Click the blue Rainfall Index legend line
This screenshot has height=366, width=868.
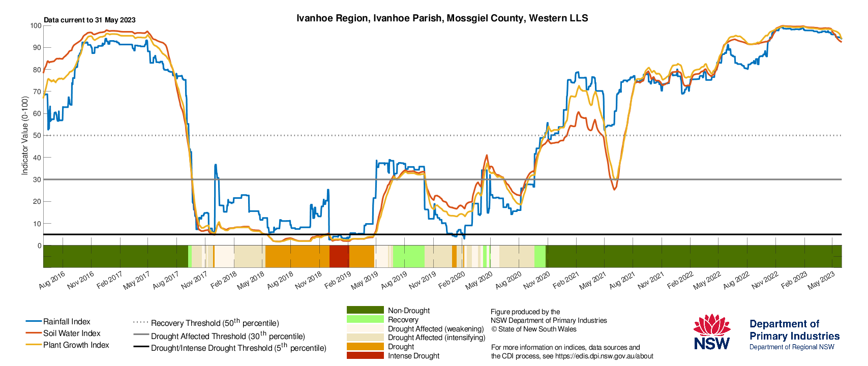click(x=34, y=322)
